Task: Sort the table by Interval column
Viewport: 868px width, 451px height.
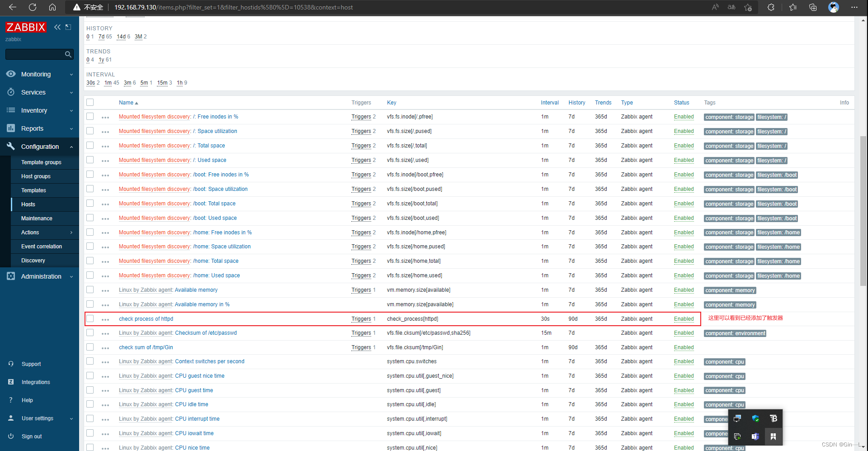Action: pyautogui.click(x=550, y=103)
